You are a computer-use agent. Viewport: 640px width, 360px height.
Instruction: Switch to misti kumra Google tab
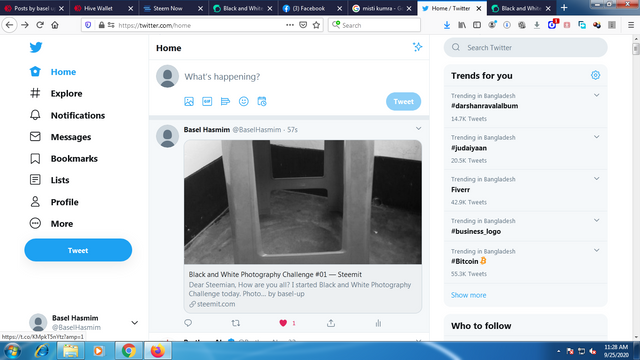[381, 8]
